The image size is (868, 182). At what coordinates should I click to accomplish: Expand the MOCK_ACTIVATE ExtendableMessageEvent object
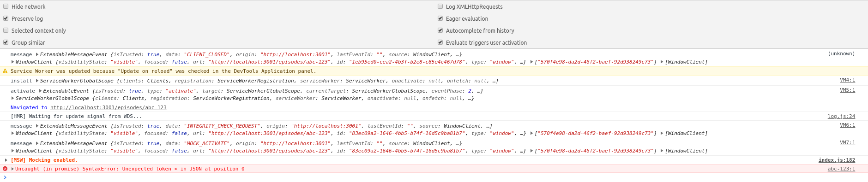37,143
